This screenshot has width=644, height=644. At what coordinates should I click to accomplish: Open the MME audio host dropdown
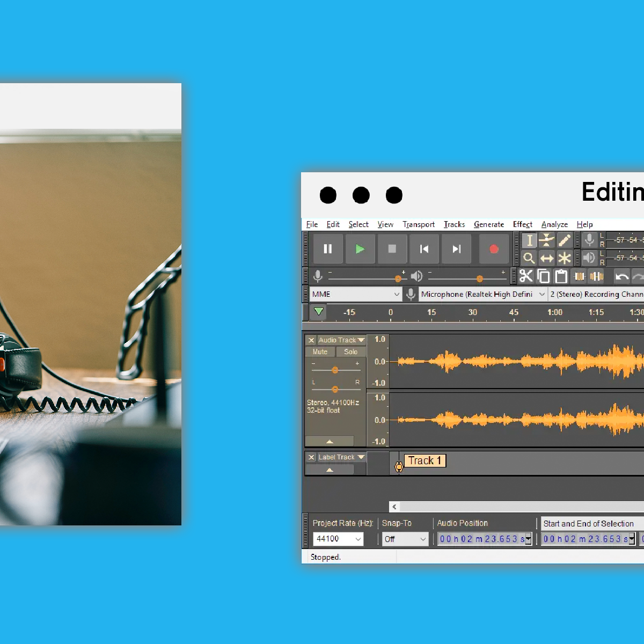355,294
